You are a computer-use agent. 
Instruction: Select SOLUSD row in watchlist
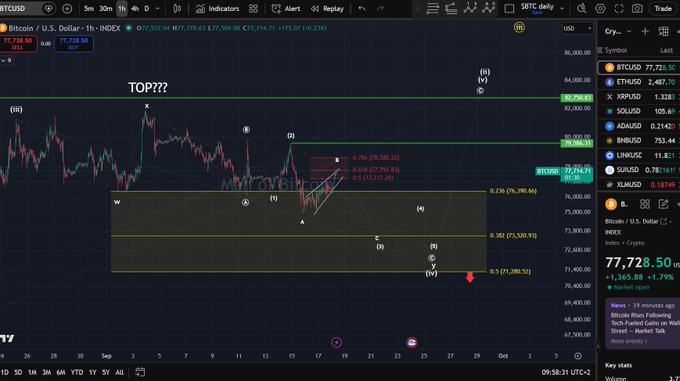tap(639, 111)
